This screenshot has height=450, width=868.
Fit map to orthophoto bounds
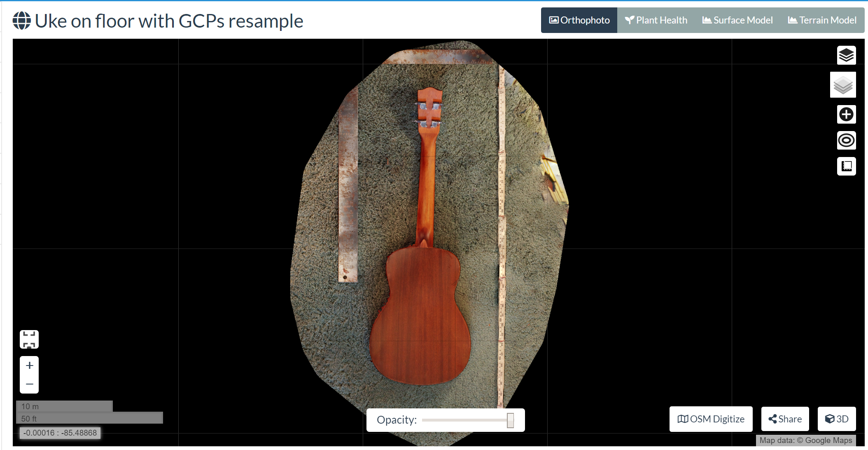29,340
